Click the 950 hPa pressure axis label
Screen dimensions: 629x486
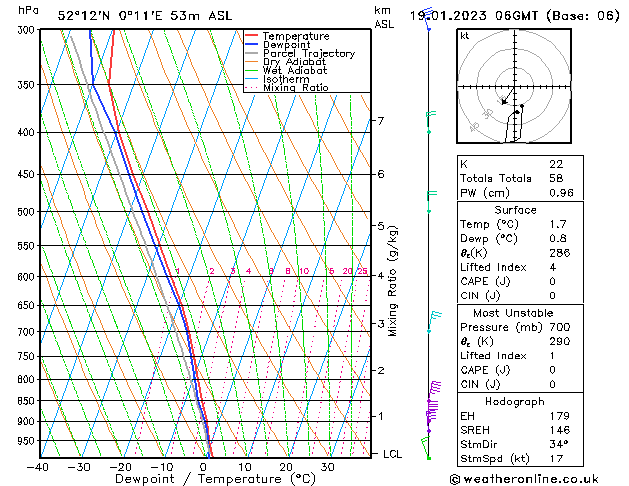point(28,441)
